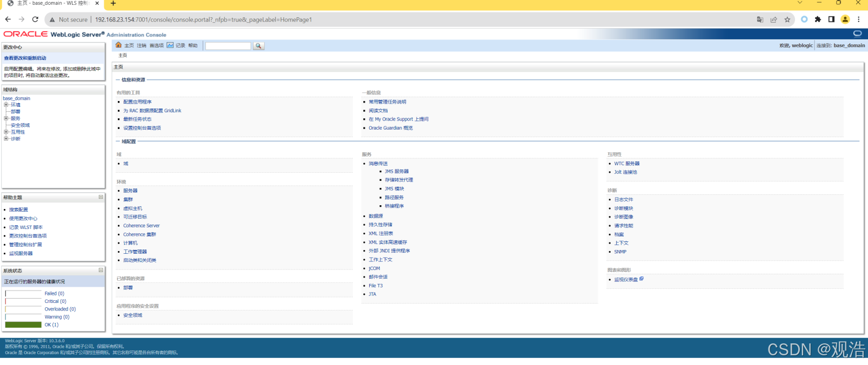Screen dimensions: 868x365
Task: Open 首选项 in the console toolbar
Action: click(157, 46)
